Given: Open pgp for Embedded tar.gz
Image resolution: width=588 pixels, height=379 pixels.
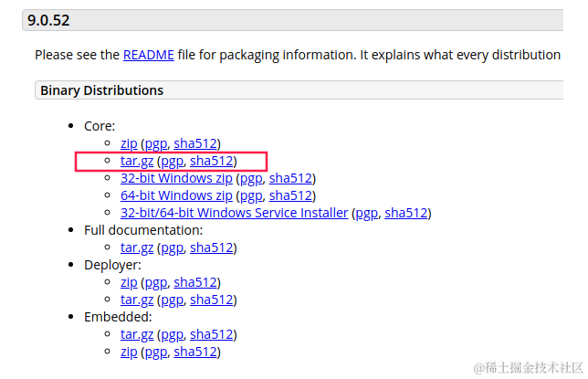Looking at the screenshot, I should pyautogui.click(x=173, y=335).
